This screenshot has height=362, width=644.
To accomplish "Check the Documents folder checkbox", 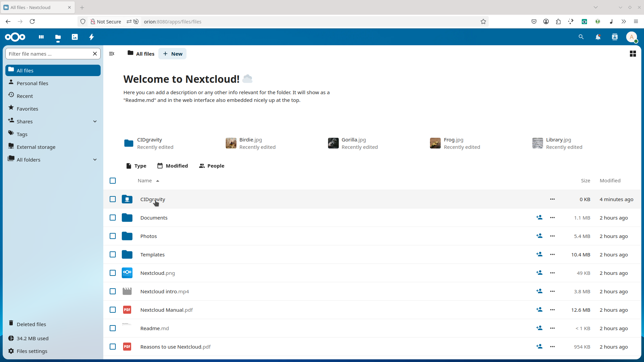I will [113, 218].
